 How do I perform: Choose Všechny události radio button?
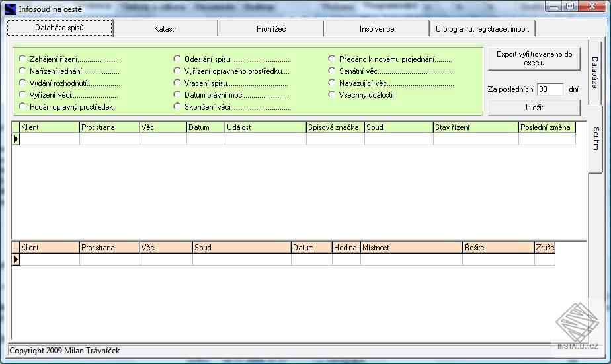click(331, 94)
